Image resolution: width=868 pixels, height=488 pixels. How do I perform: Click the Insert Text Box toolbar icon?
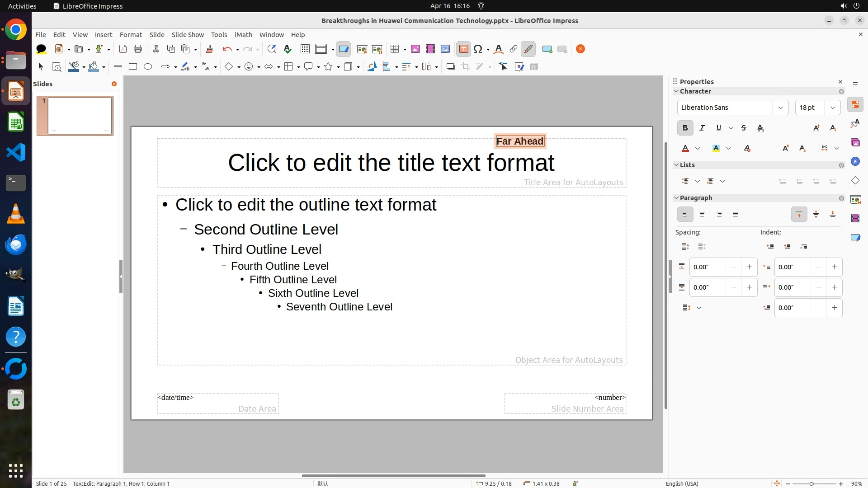pos(463,49)
